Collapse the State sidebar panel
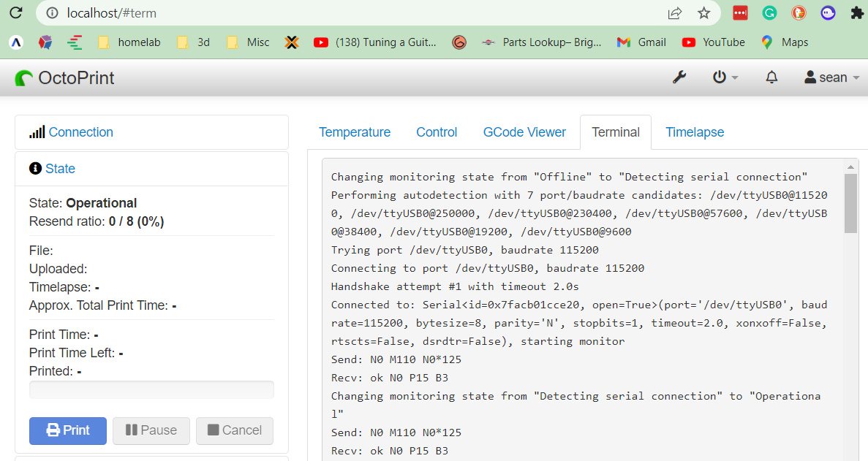Image resolution: width=868 pixels, height=461 pixels. coord(61,169)
